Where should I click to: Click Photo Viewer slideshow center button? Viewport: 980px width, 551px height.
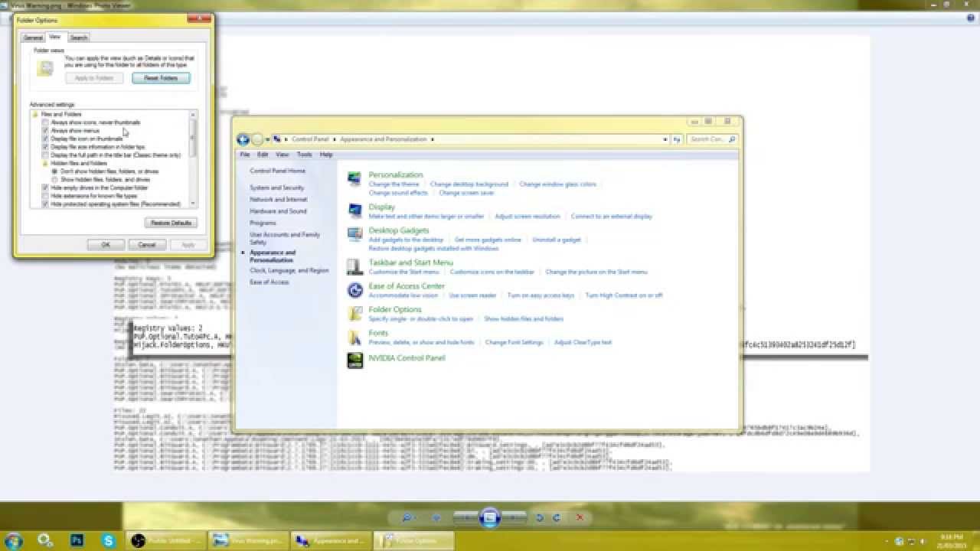point(490,518)
